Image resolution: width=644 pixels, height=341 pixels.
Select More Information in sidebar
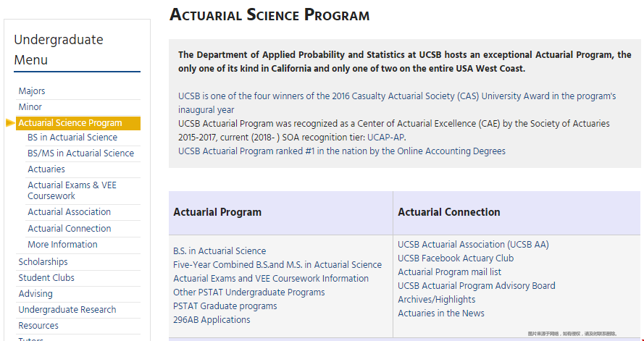click(x=62, y=245)
